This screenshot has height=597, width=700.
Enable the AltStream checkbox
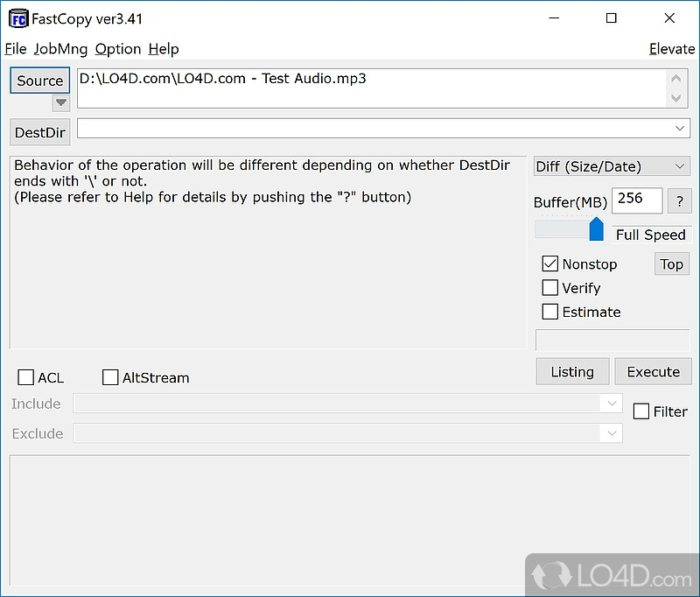[x=110, y=377]
